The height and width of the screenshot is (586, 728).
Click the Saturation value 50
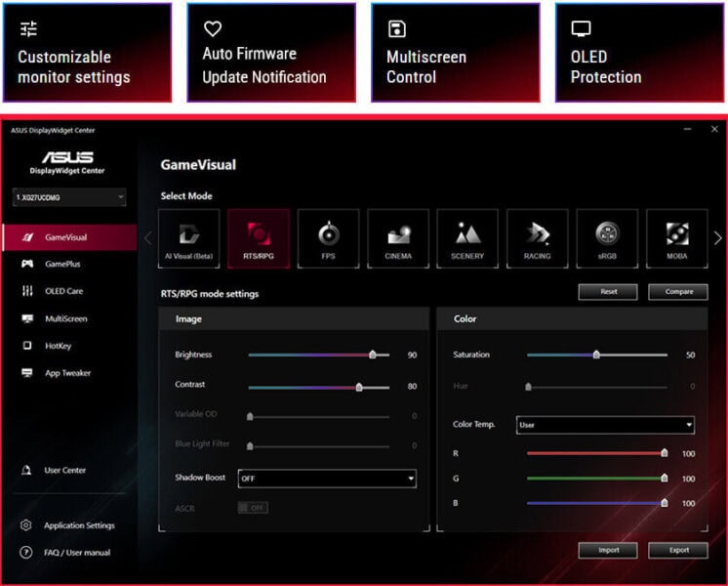[690, 356]
